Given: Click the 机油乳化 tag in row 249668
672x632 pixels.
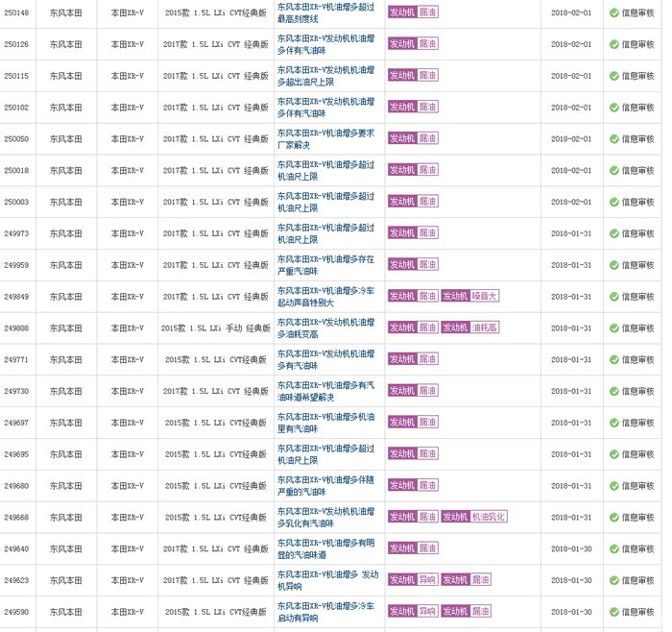Looking at the screenshot, I should (488, 517).
